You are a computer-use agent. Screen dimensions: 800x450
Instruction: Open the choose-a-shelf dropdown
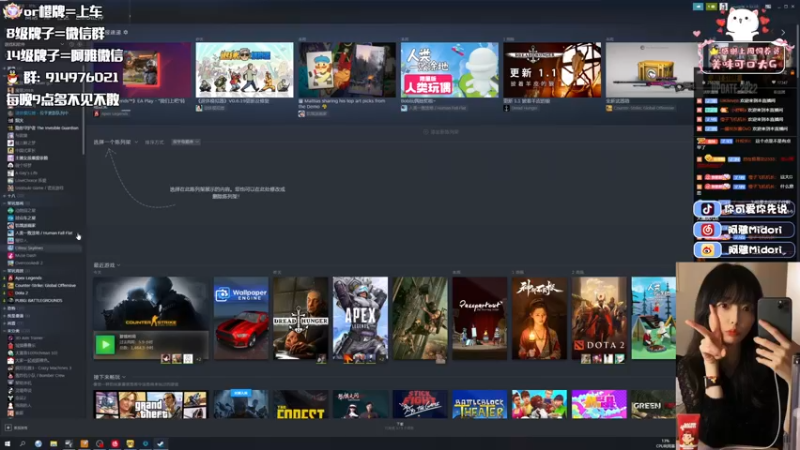click(115, 142)
